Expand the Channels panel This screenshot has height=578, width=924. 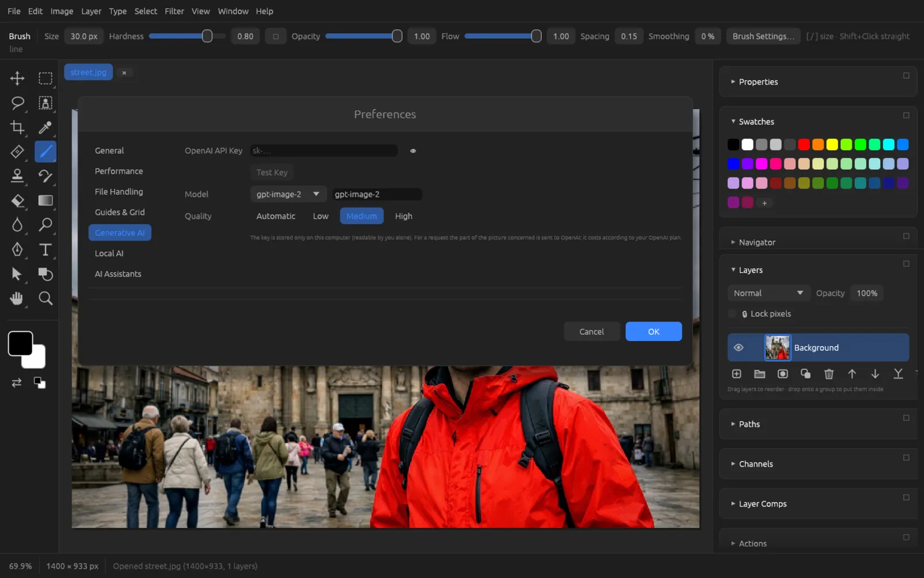(x=755, y=464)
